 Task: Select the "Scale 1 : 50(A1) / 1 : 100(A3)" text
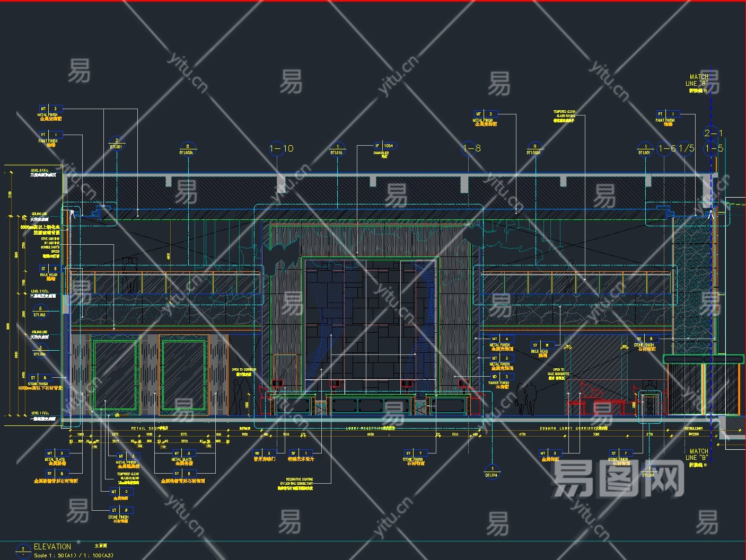(74, 555)
